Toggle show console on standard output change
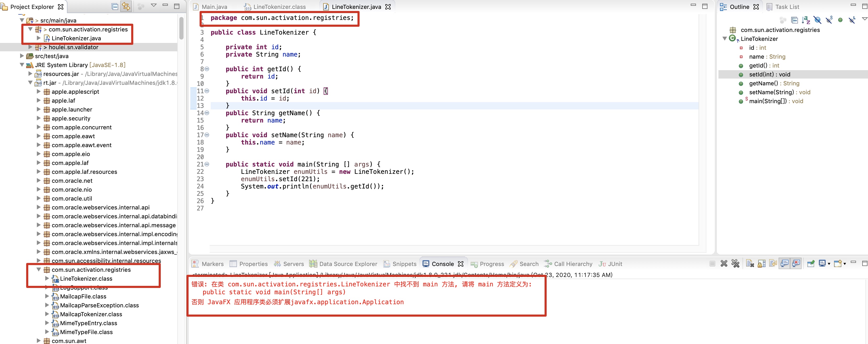 [784, 263]
